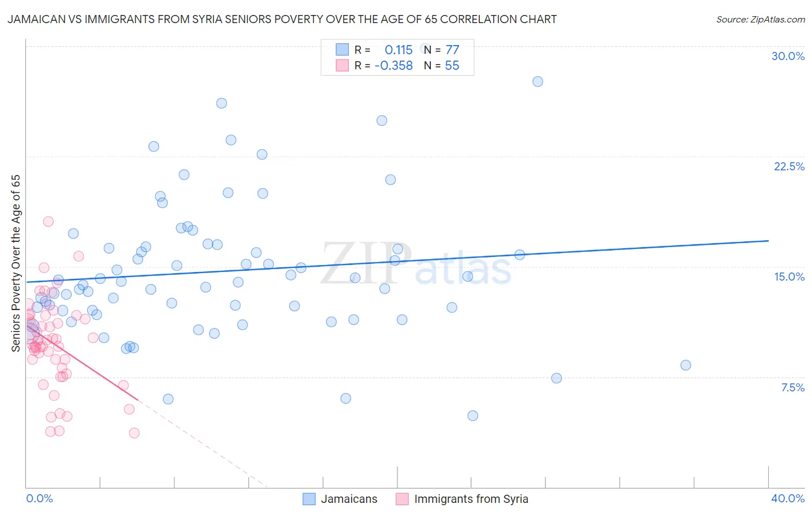Screen dimensions: 812x515
Task: Click the Seniors Poverty y-axis title
Action: [x=16, y=263]
